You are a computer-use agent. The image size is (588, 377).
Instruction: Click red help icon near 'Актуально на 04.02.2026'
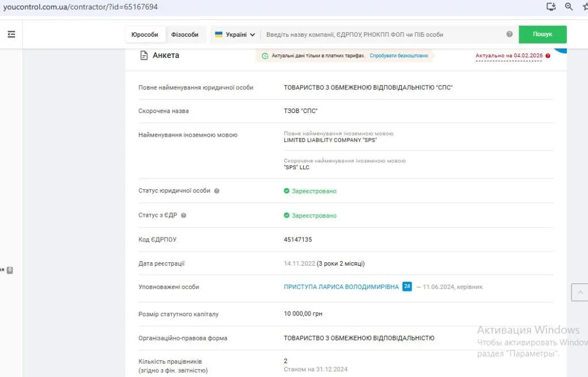548,56
